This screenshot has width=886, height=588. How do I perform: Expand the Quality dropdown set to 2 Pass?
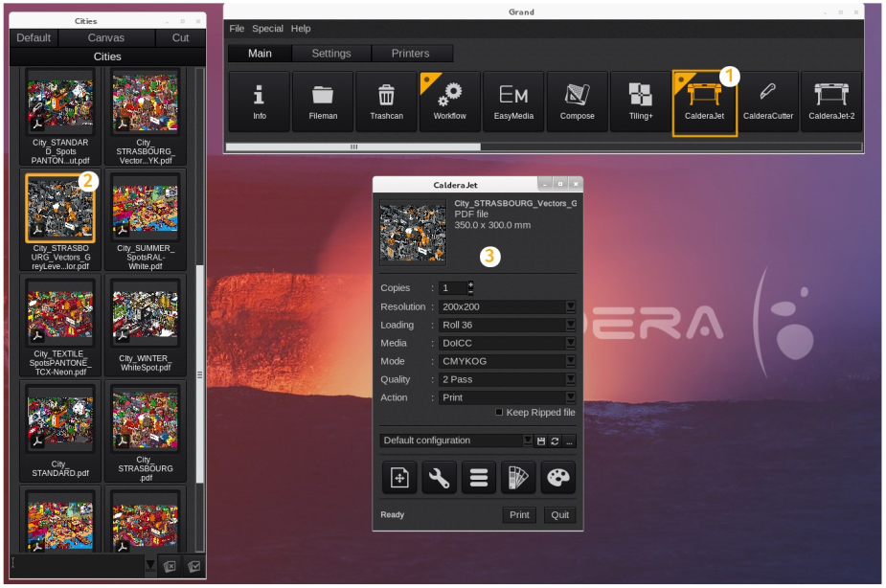570,379
